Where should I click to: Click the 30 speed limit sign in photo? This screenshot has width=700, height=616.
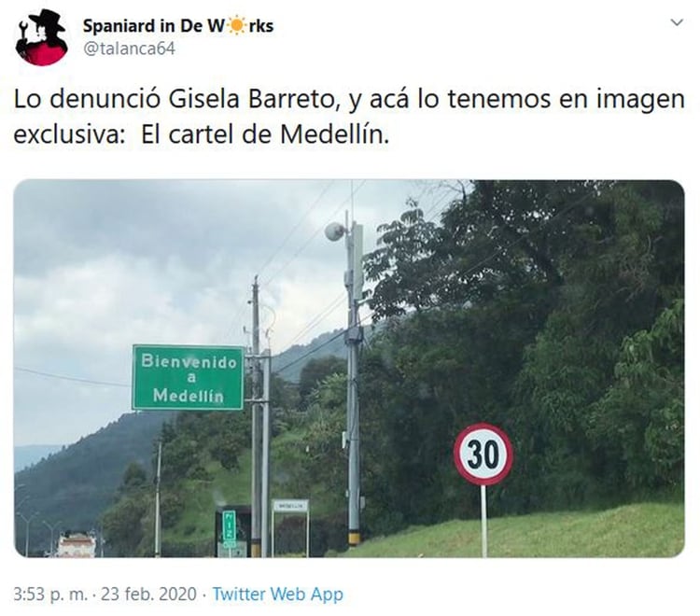(483, 455)
